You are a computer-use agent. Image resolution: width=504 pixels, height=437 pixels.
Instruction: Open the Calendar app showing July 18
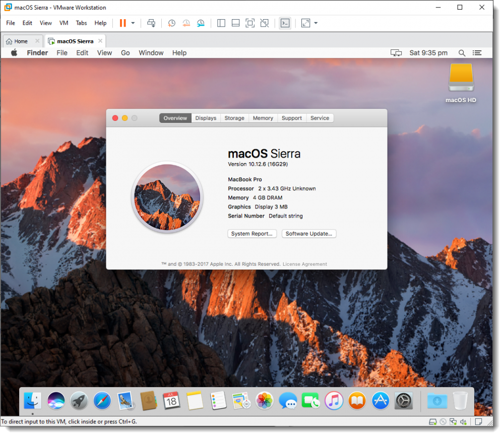coord(172,401)
